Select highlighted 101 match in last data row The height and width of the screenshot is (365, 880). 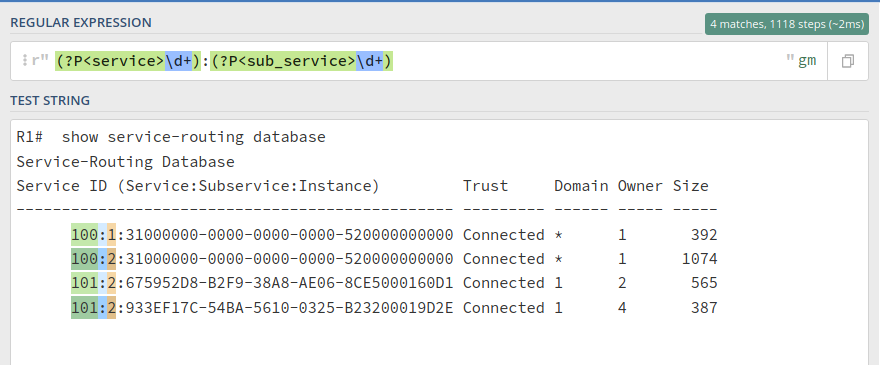pyautogui.click(x=85, y=308)
